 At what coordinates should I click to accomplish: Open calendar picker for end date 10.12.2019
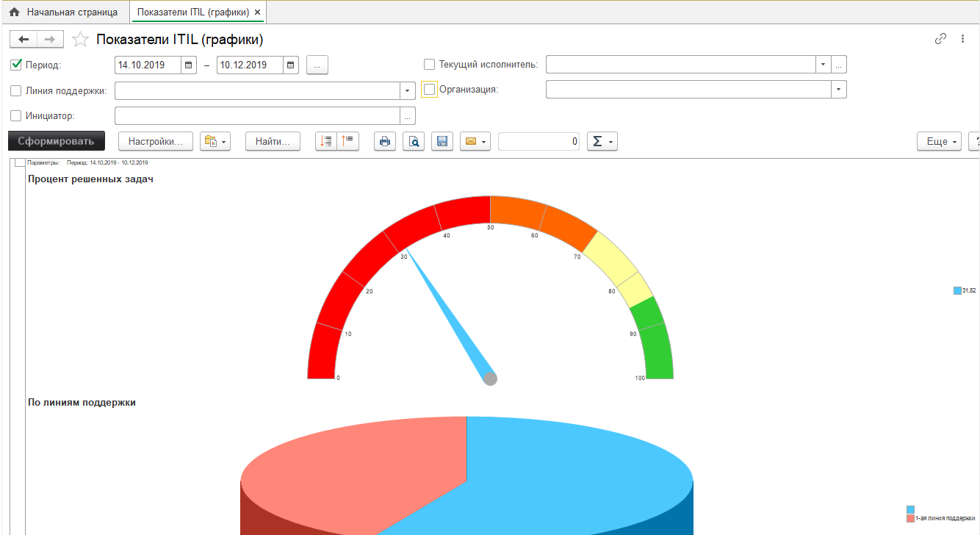291,65
